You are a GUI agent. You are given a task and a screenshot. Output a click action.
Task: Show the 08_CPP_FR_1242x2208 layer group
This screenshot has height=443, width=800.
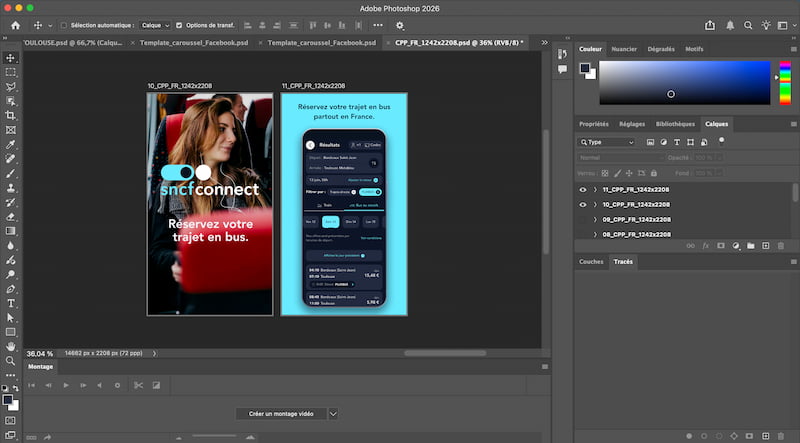tap(583, 234)
